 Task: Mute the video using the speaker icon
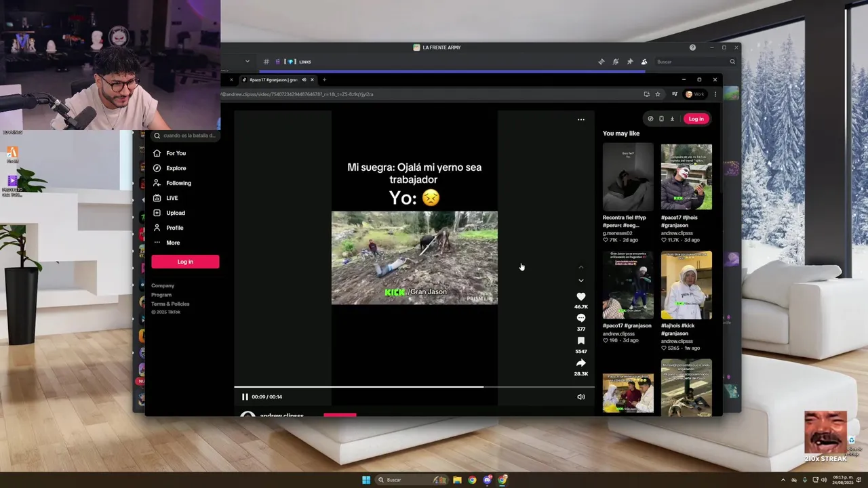(x=580, y=396)
